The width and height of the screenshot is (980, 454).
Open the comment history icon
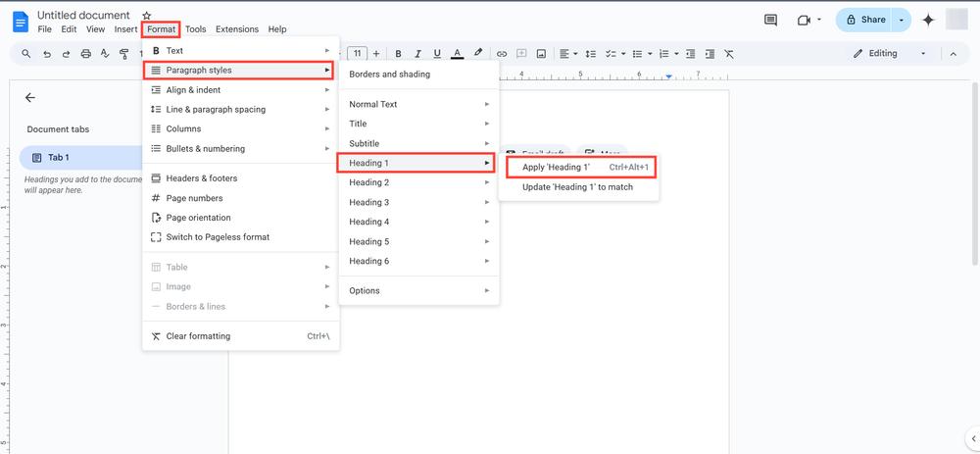[x=770, y=20]
